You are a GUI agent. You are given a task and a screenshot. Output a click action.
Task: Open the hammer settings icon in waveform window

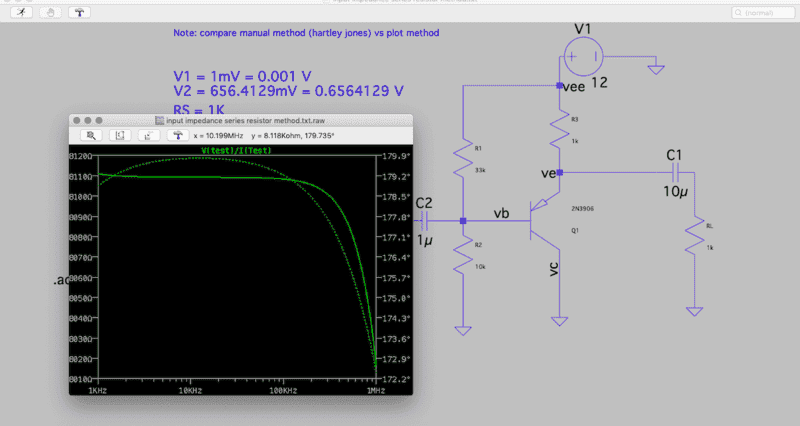point(178,135)
